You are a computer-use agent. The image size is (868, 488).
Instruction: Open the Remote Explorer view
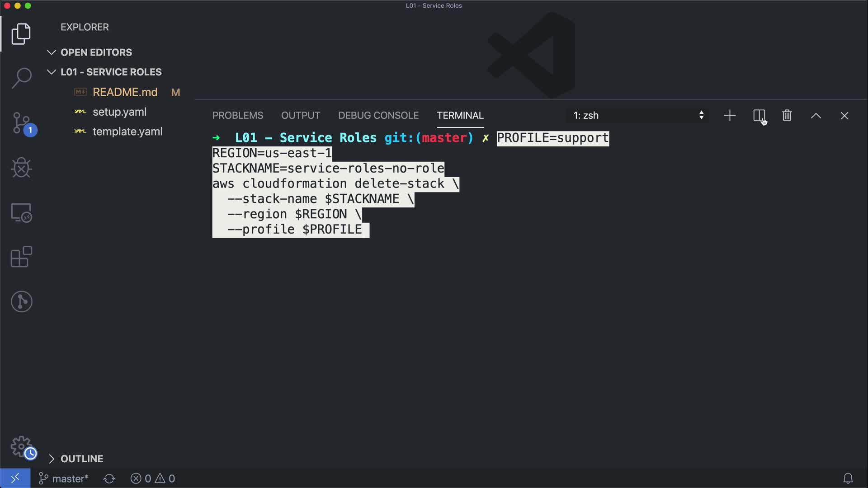[x=21, y=212]
